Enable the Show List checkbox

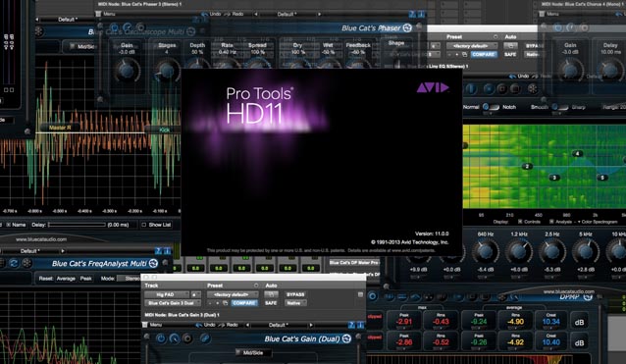click(x=144, y=225)
